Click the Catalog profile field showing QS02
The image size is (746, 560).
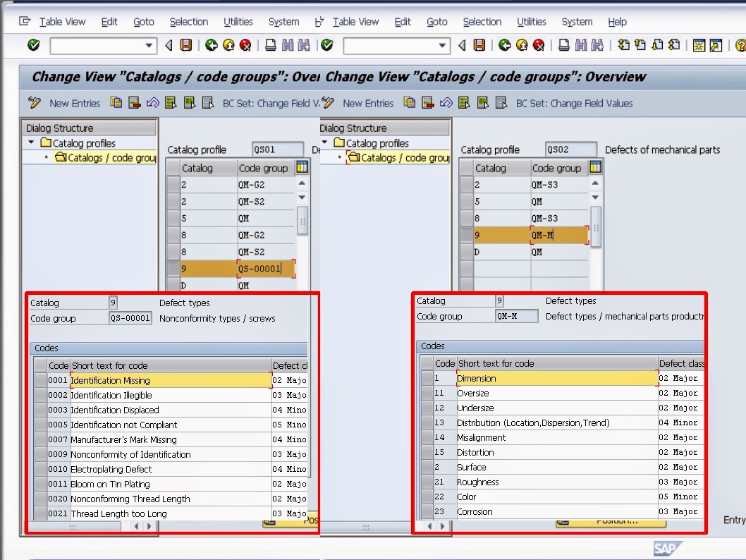pyautogui.click(x=570, y=150)
